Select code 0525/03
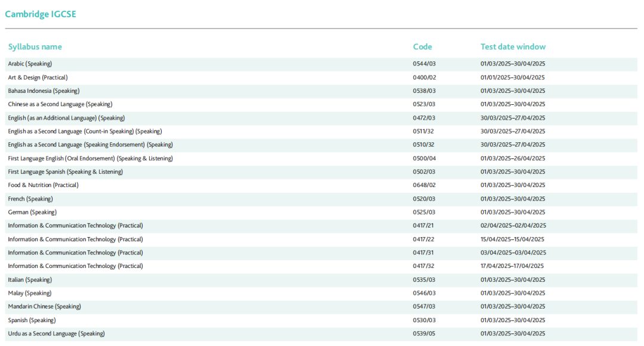 (424, 213)
